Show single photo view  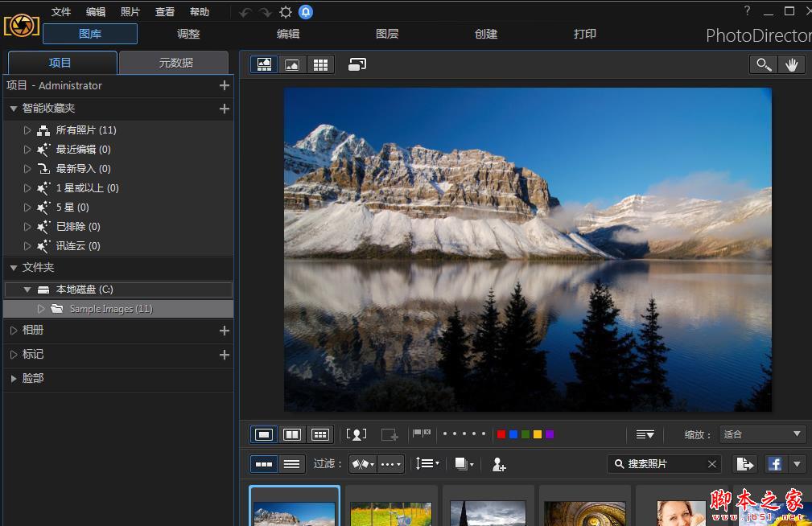pyautogui.click(x=264, y=434)
